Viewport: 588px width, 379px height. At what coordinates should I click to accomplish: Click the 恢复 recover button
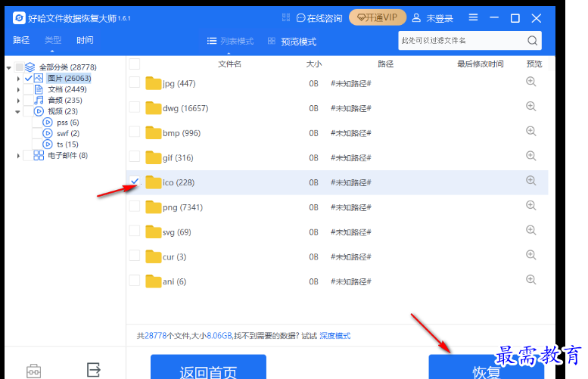(487, 367)
